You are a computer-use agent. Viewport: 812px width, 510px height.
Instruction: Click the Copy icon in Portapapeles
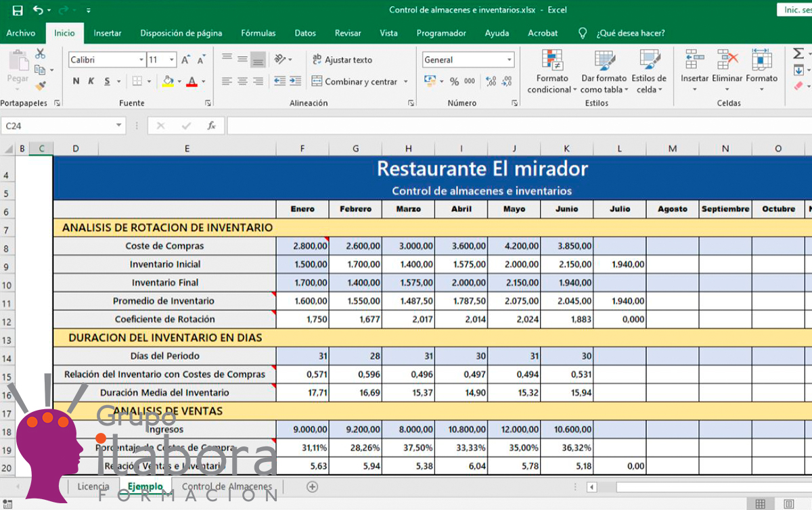click(x=40, y=70)
